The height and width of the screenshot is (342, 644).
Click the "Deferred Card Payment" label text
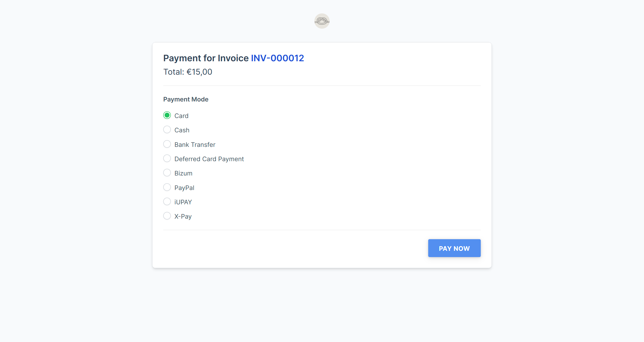pos(209,159)
